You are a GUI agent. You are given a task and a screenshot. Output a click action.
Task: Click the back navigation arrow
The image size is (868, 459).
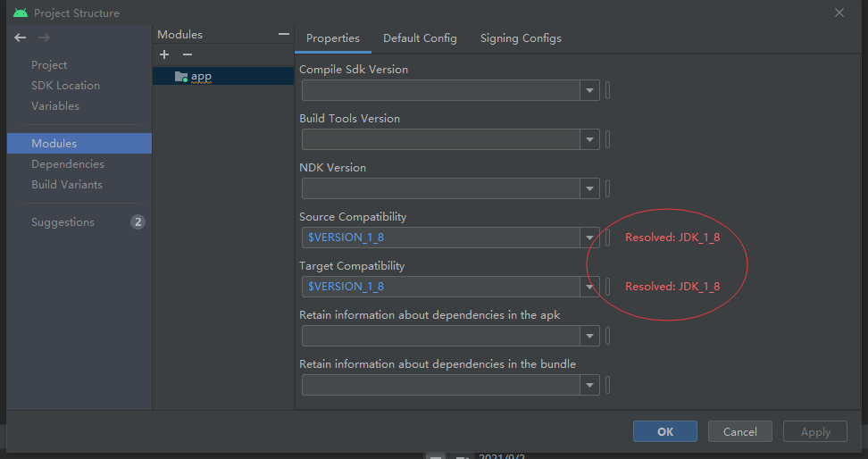click(21, 38)
